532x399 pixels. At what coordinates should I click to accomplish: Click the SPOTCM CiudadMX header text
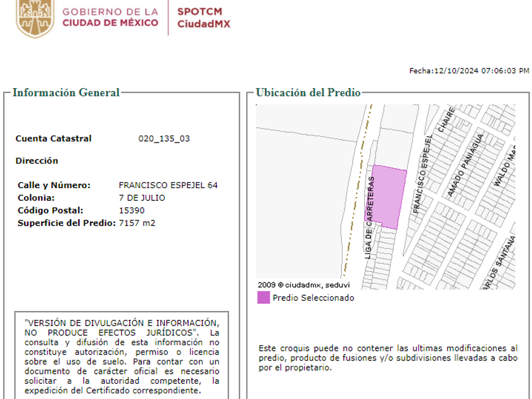click(203, 18)
